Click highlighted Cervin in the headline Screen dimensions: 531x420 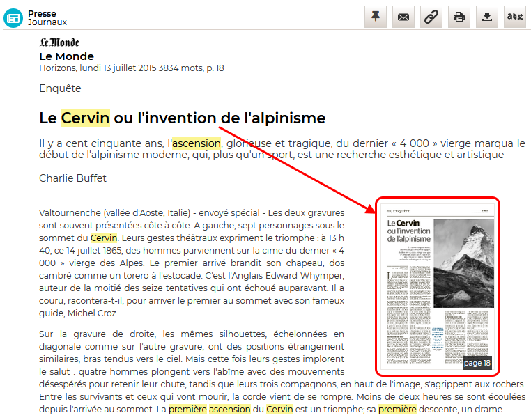(x=85, y=118)
